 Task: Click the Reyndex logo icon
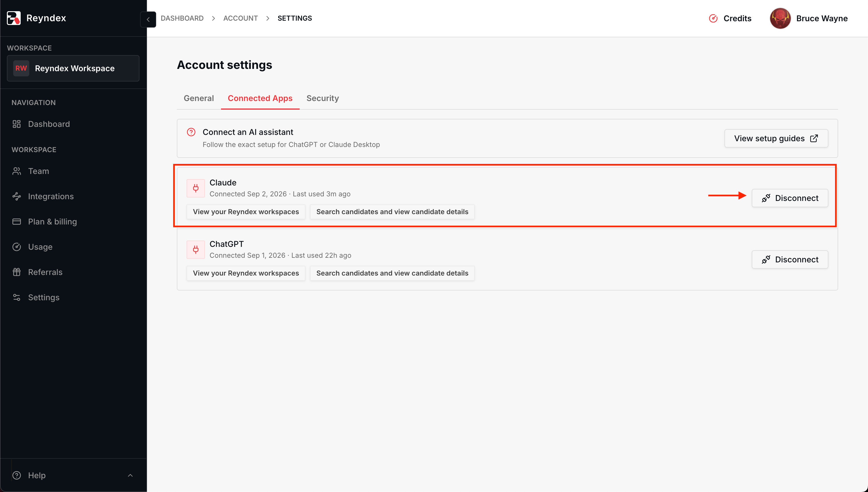(x=13, y=18)
